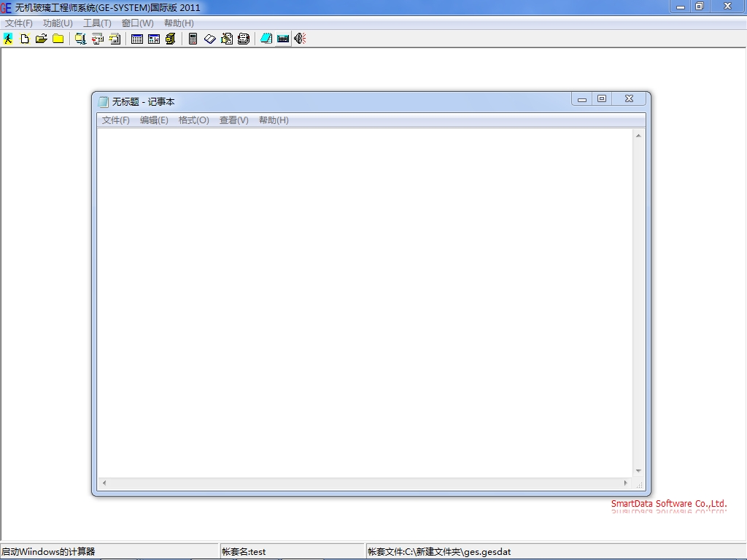
Task: Click the yellow-arrow save disk icon
Action: [115, 39]
